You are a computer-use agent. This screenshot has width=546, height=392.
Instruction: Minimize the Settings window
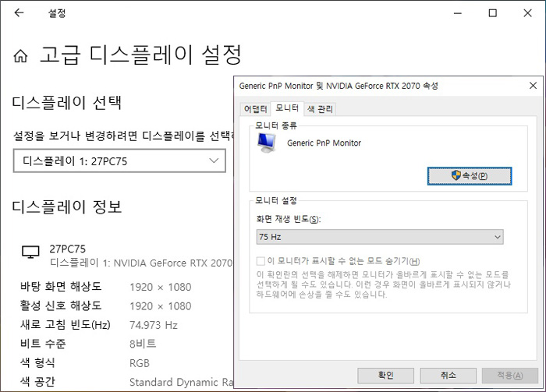pyautogui.click(x=458, y=13)
